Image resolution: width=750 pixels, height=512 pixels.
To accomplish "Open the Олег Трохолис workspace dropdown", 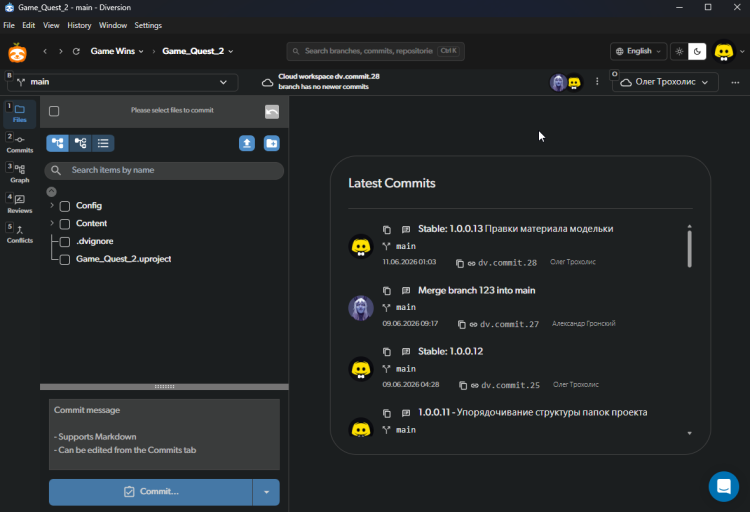I will point(666,82).
